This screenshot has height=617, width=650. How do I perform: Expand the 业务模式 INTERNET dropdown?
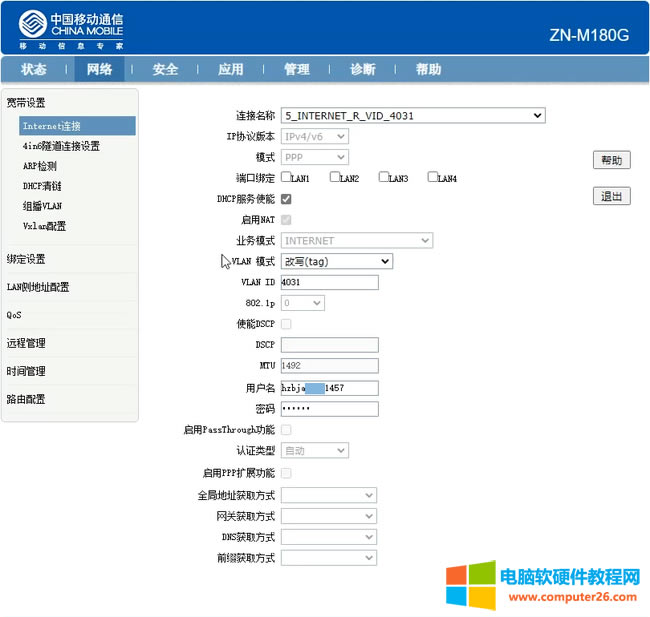357,240
